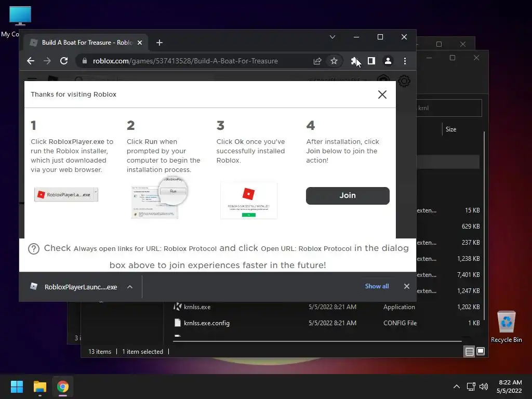
Task: Click the RobloxPlayerLa...exe thumbnail in step 1
Action: point(66,195)
